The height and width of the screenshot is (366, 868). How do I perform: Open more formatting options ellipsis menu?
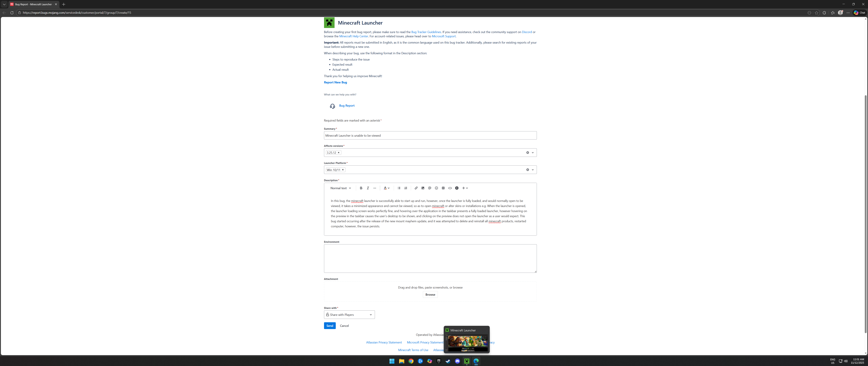pyautogui.click(x=375, y=188)
